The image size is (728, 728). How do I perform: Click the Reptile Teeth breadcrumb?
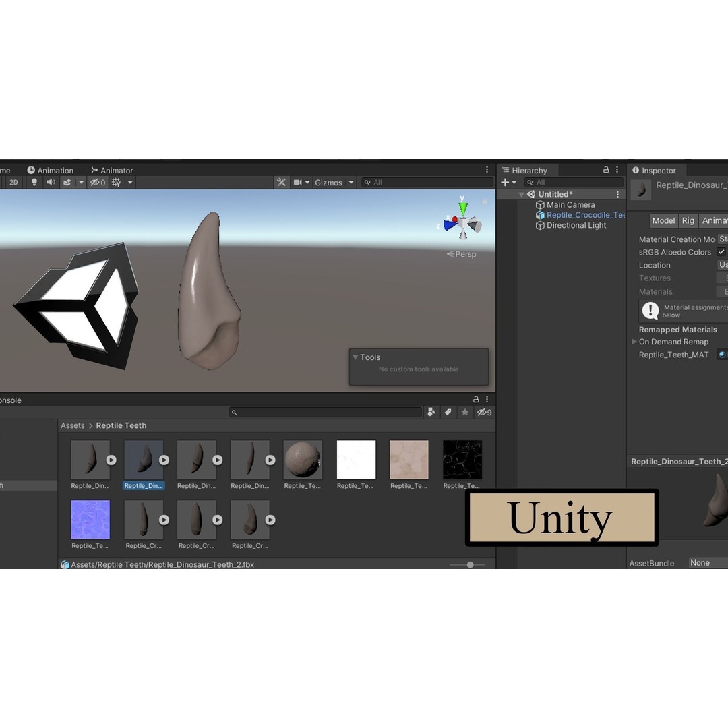[x=121, y=425]
